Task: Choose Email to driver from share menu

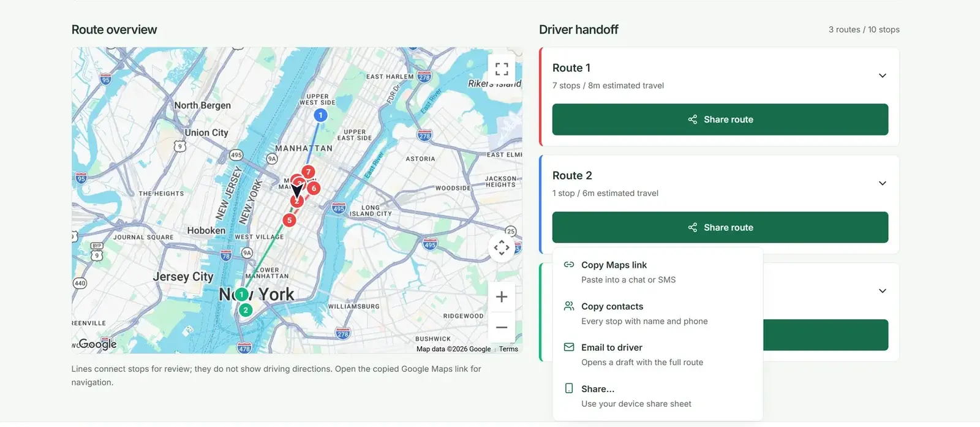Action: click(x=658, y=355)
